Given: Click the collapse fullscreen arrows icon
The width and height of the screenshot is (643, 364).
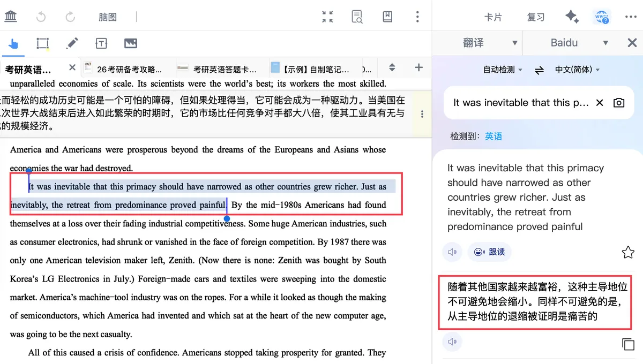Looking at the screenshot, I should click(x=327, y=17).
